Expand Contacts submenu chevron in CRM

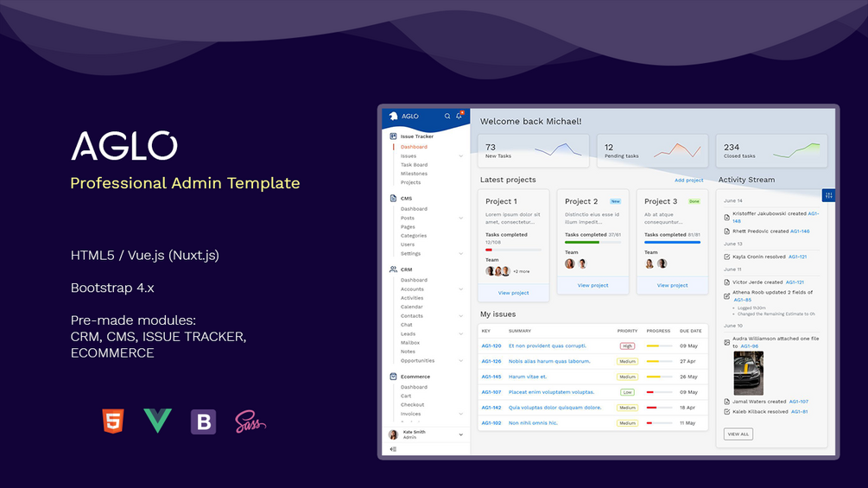460,316
